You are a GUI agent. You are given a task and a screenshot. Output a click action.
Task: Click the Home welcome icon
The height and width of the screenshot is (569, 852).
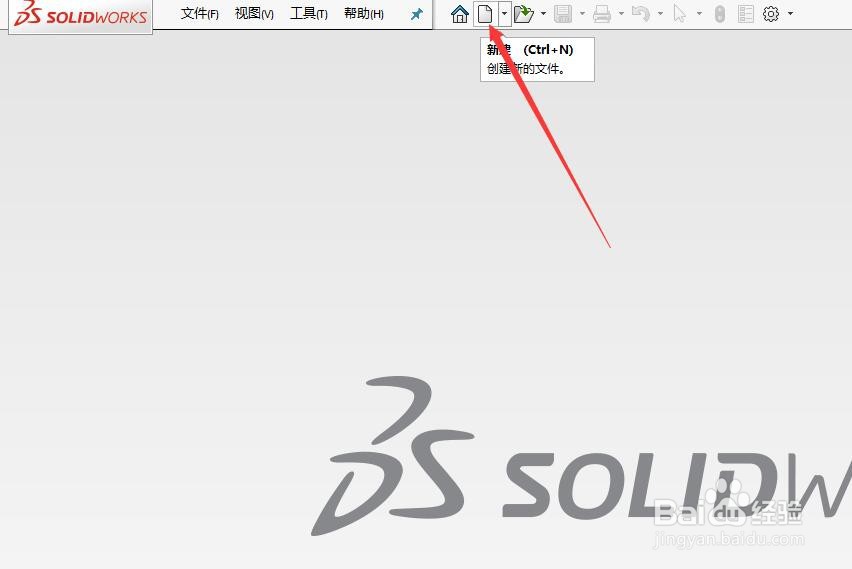click(460, 14)
